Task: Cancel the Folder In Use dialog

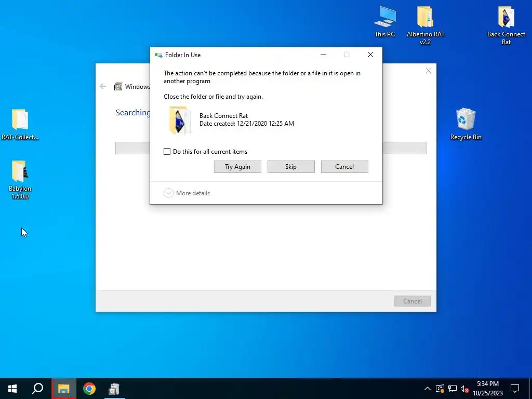Action: [x=344, y=167]
